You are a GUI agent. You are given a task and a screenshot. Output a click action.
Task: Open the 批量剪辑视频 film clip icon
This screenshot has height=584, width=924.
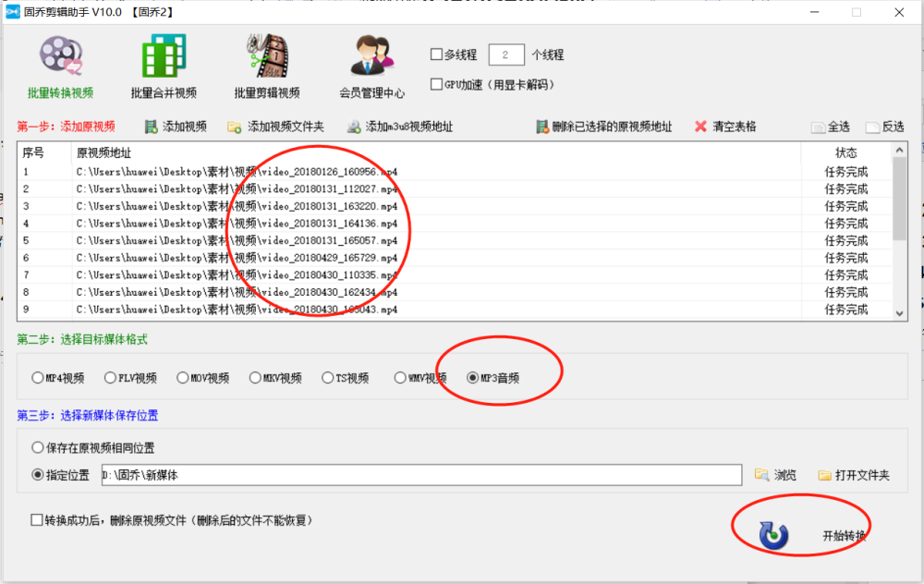[x=267, y=55]
